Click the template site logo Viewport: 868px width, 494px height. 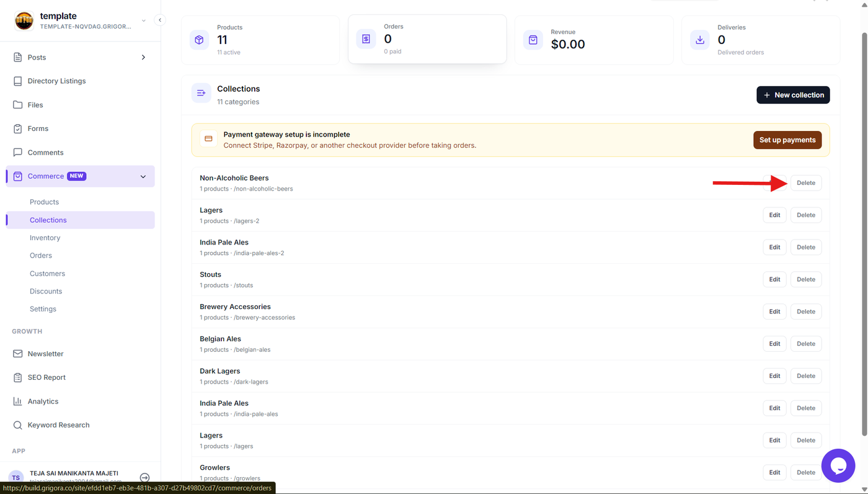pos(24,20)
